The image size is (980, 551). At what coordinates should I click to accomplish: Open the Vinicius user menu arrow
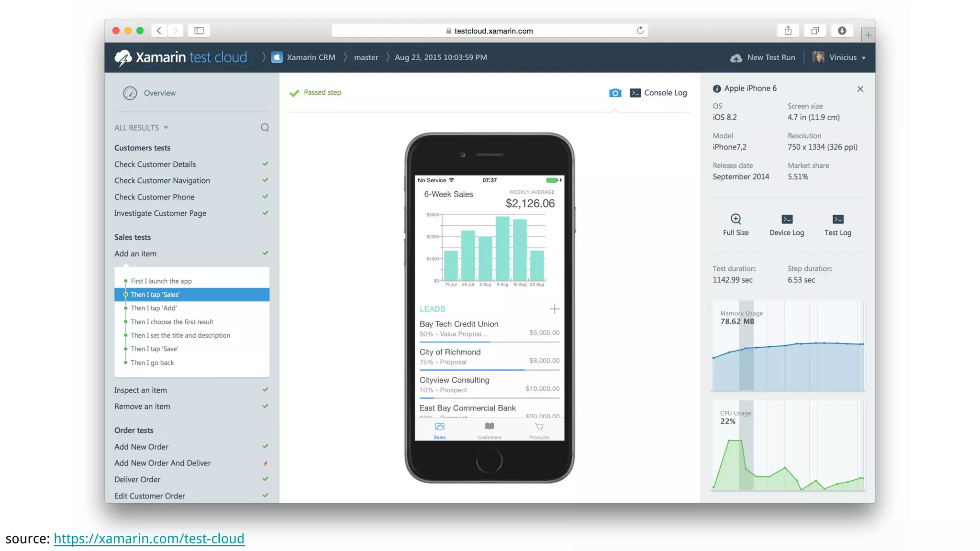[x=864, y=58]
